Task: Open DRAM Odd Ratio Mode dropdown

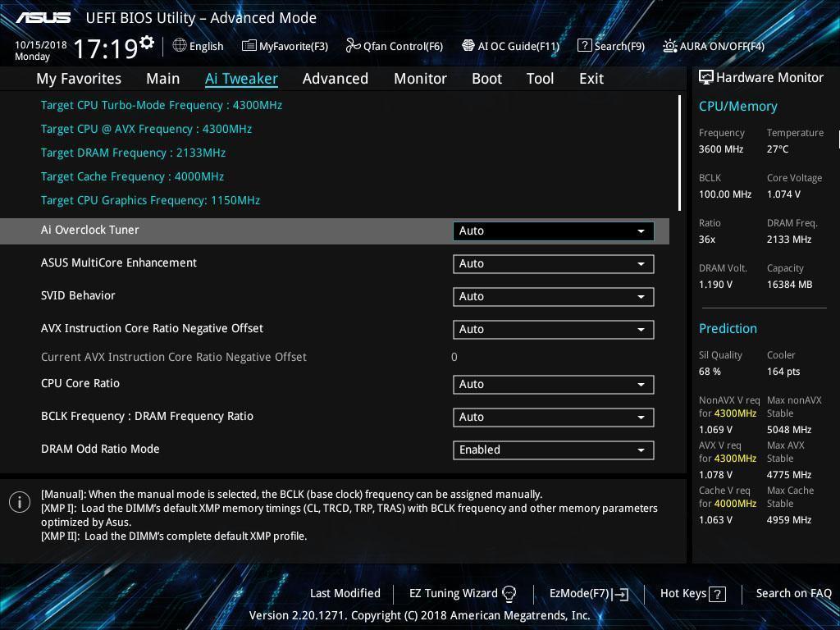Action: tap(554, 450)
